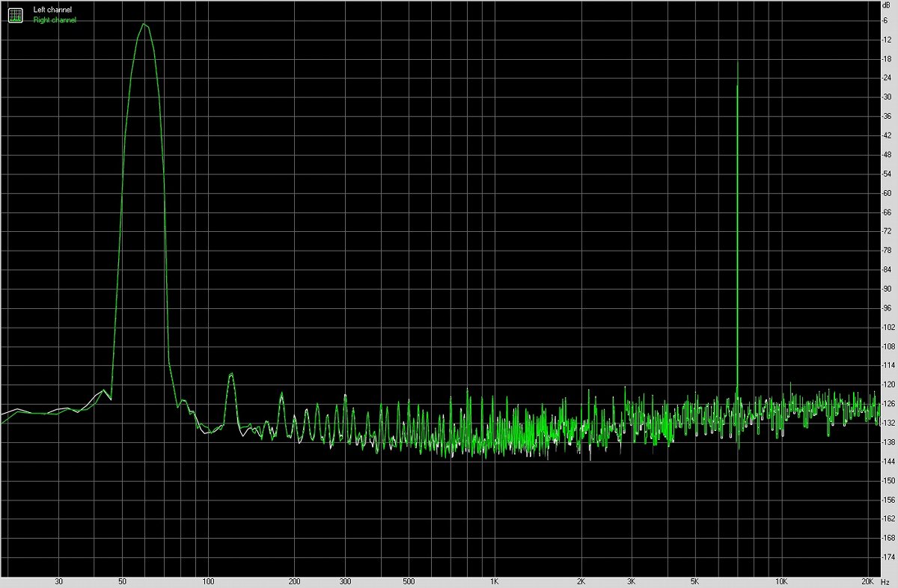Select the 'Left channel' legend label

(54, 10)
